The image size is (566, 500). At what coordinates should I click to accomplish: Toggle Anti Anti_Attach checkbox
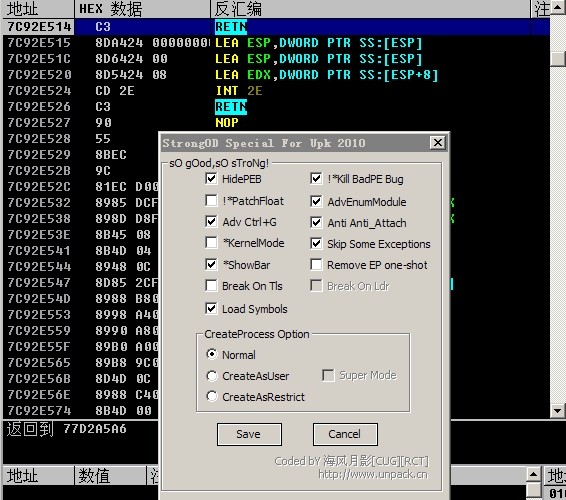click(316, 223)
